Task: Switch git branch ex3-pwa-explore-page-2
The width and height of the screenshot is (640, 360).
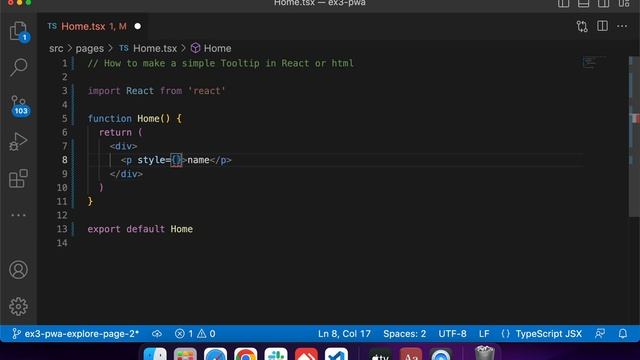Action: click(76, 334)
